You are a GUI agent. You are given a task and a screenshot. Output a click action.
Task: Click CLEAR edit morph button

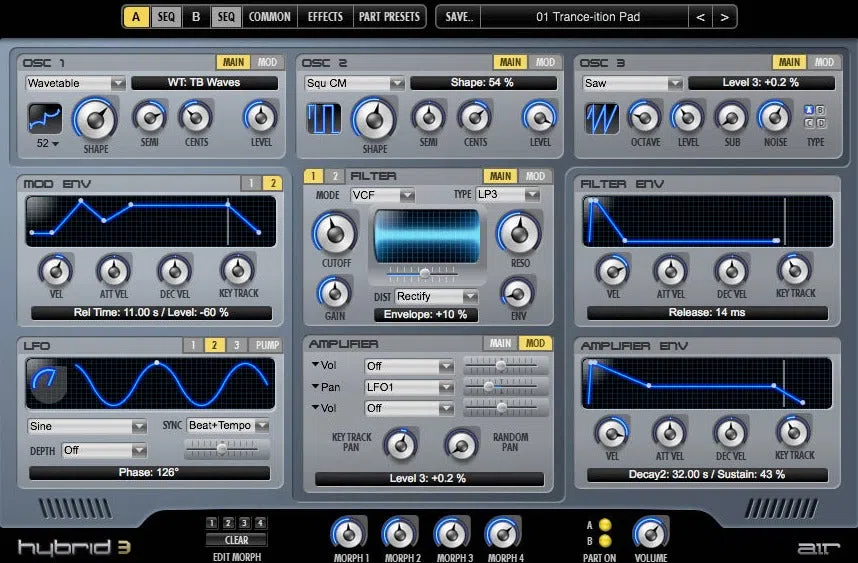pos(236,540)
